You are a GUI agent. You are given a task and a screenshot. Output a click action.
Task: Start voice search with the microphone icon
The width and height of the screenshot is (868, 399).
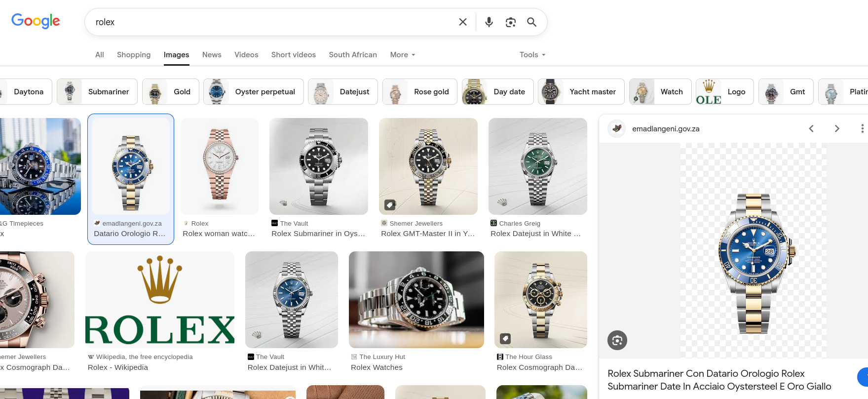tap(489, 22)
